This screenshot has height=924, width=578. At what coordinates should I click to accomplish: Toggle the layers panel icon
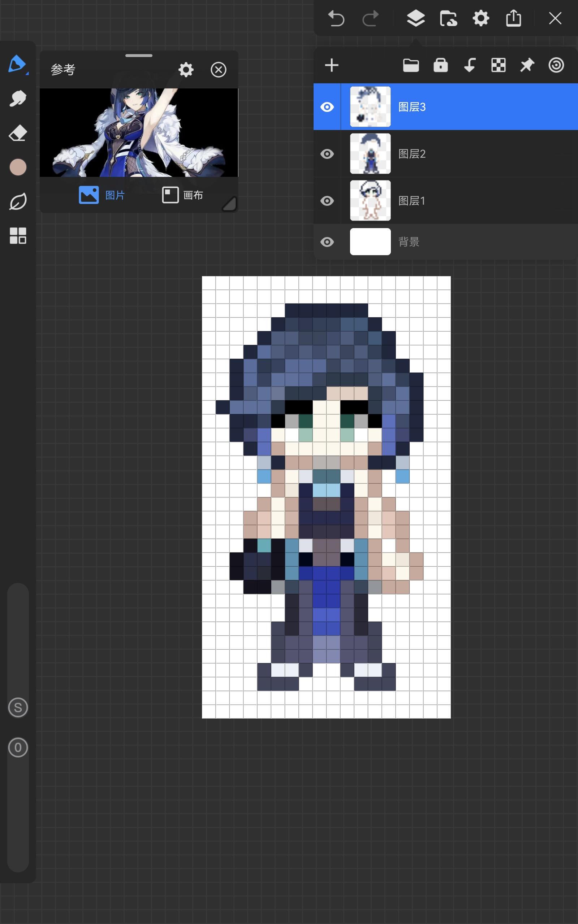point(415,18)
